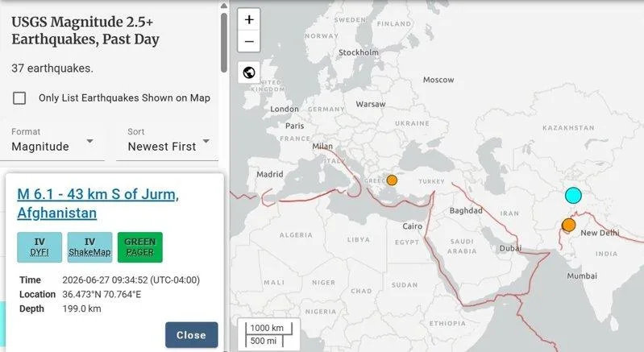This screenshot has height=352, width=644.
Task: Click the Format dropdown arrow
Action: pyautogui.click(x=89, y=142)
